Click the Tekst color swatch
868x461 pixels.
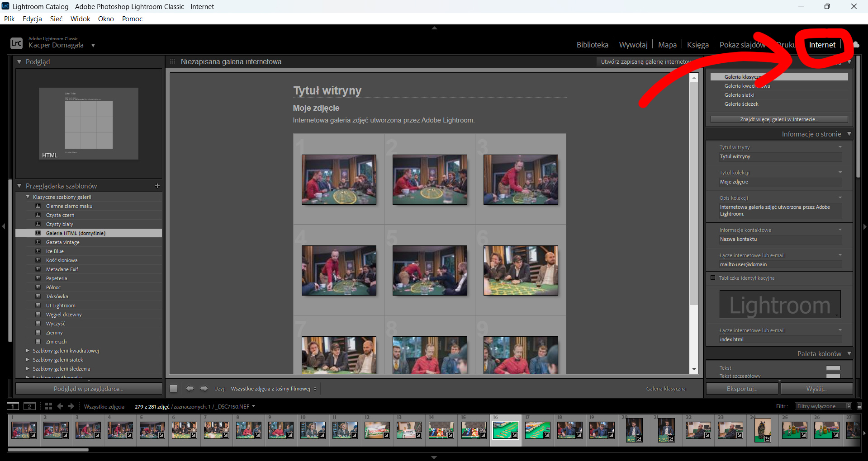coord(833,368)
